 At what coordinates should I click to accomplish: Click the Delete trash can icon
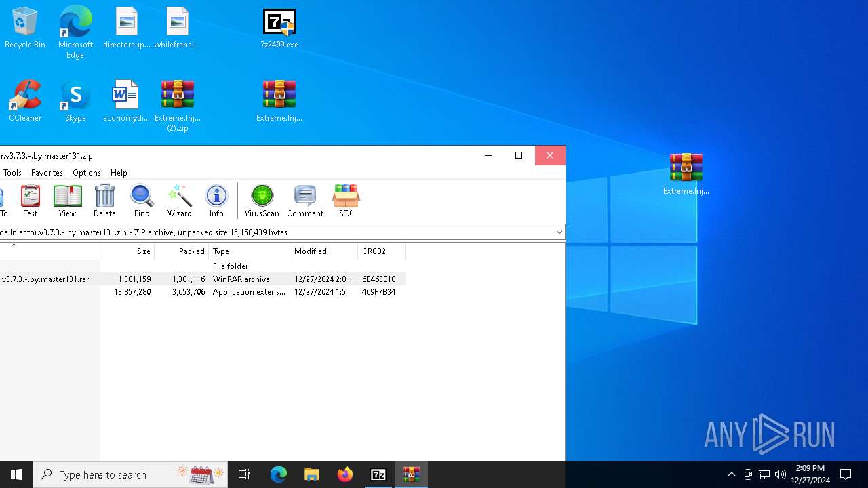coord(104,201)
